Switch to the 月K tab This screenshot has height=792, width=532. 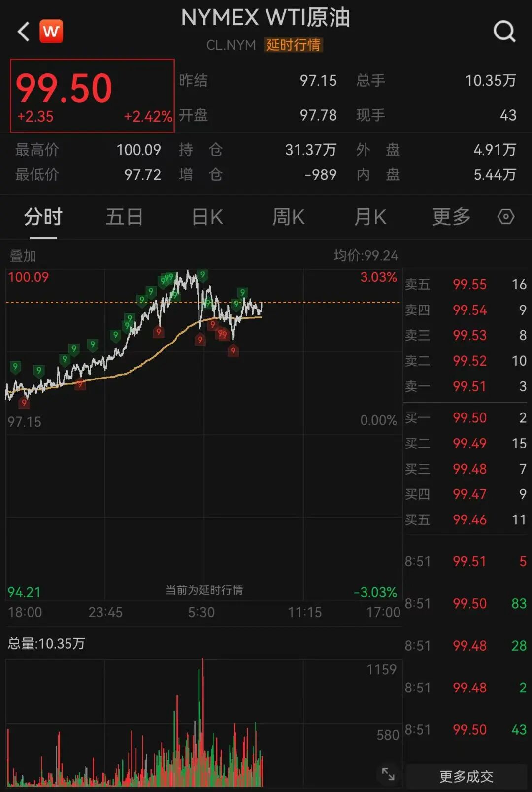pos(370,217)
